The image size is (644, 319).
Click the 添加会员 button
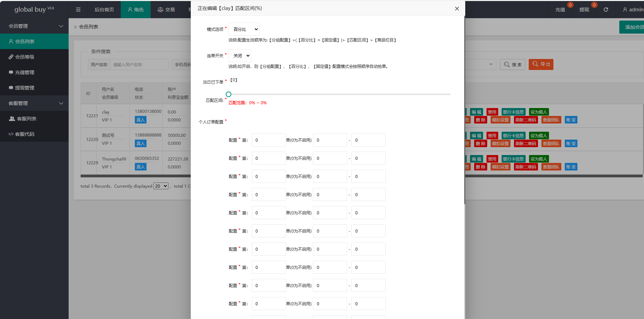(x=632, y=27)
